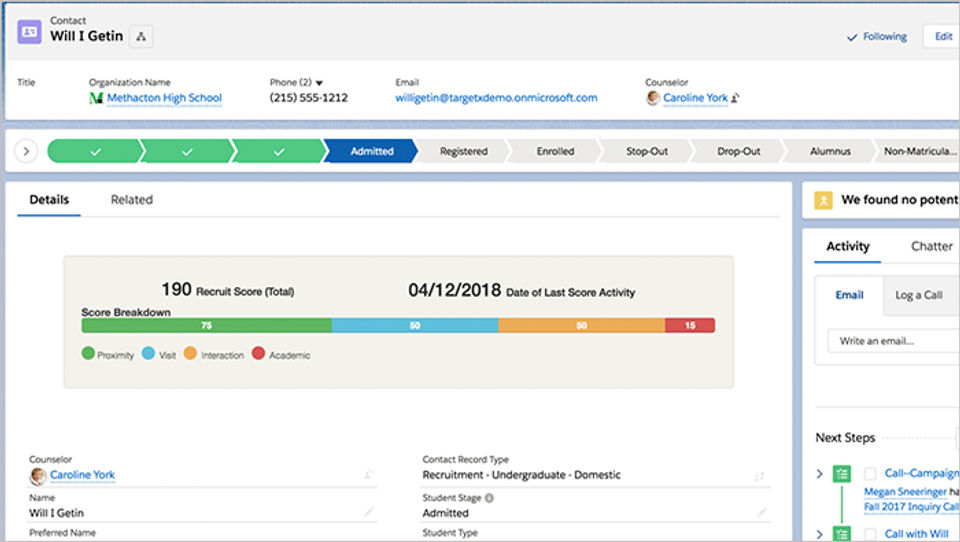Click the Edit button
This screenshot has width=960, height=542.
click(x=942, y=37)
